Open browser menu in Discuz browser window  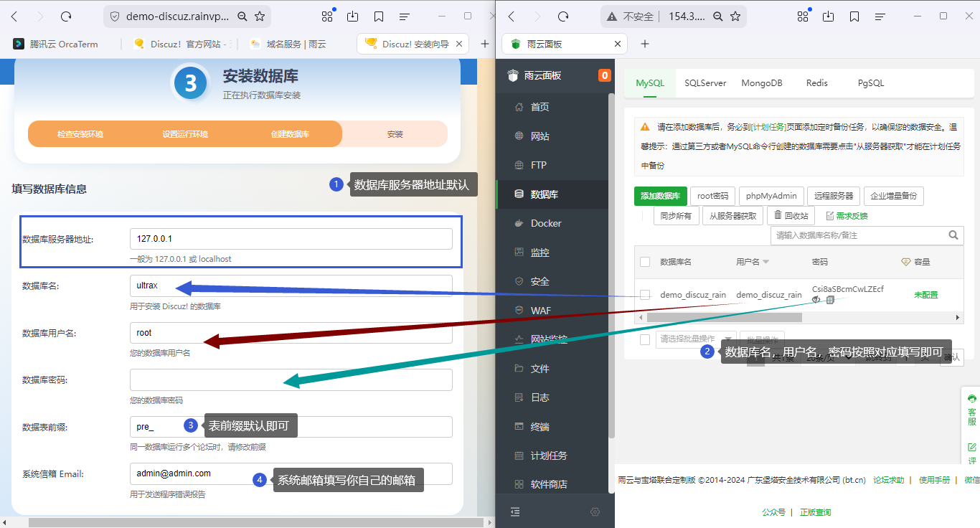[405, 16]
